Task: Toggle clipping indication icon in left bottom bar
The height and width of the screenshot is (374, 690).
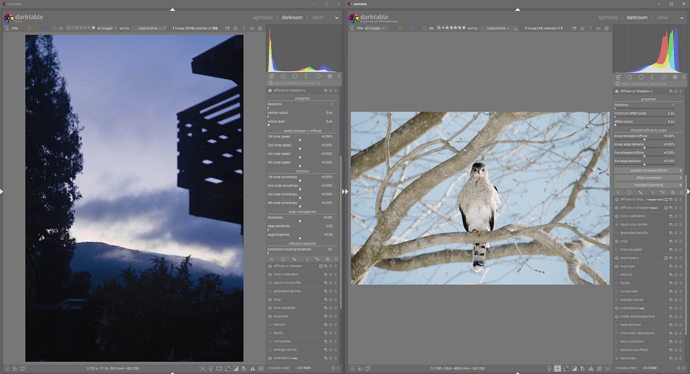Action: tap(236, 368)
